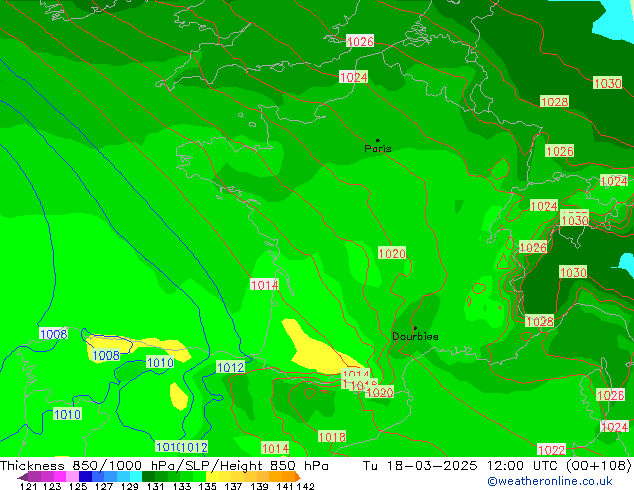This screenshot has width=634, height=490.
Task: Click the red 1014 label on white background
Action: tap(264, 285)
